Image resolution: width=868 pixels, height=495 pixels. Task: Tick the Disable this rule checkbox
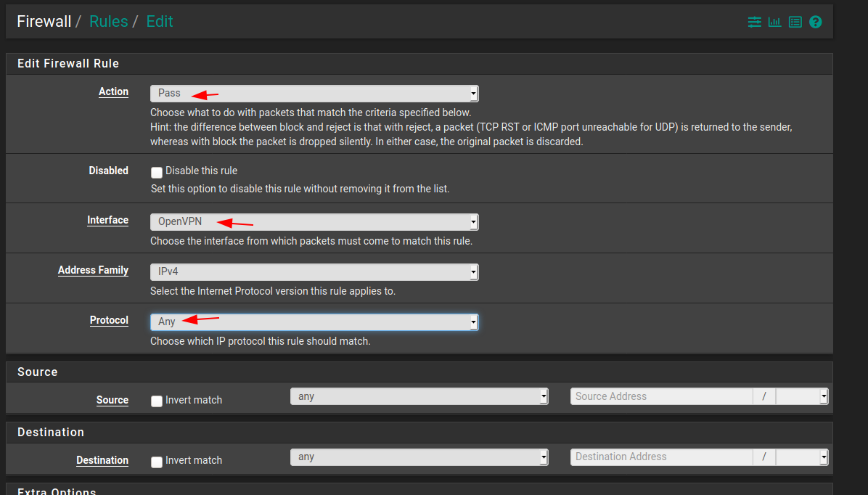[x=157, y=172]
